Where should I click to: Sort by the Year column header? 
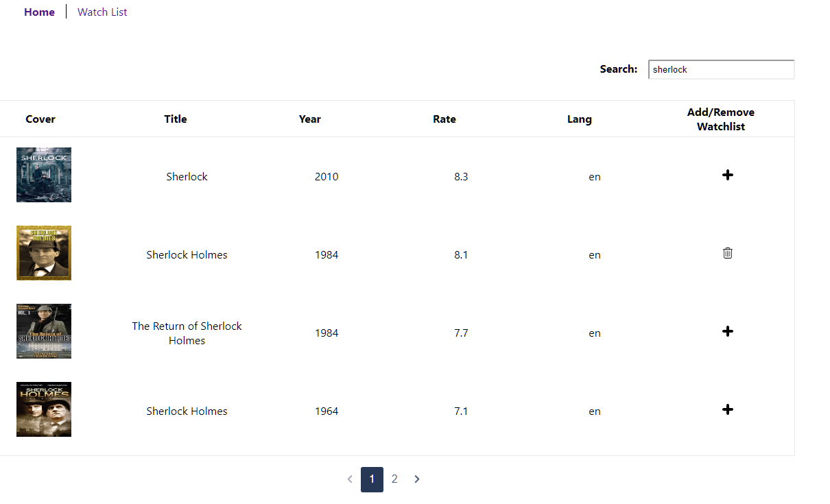pos(310,119)
